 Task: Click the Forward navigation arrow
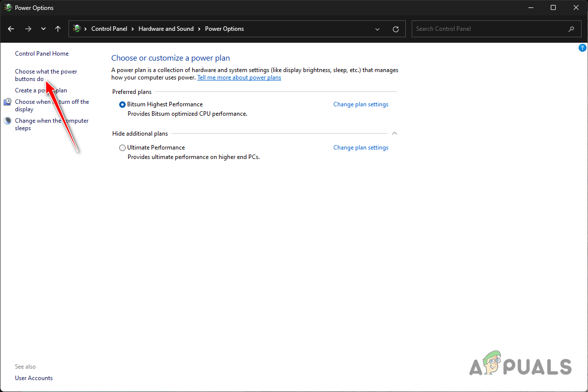pos(28,29)
